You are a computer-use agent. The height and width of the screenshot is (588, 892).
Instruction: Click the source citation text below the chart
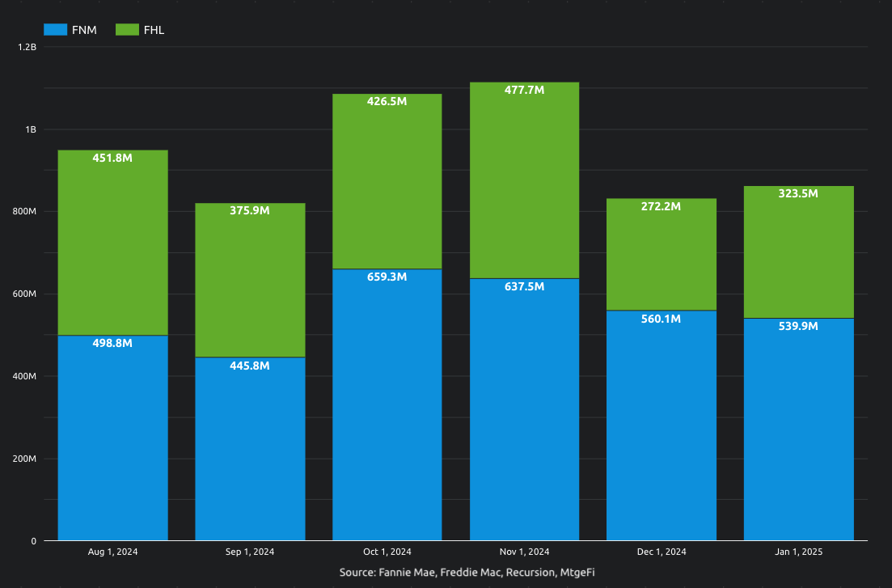[467, 573]
